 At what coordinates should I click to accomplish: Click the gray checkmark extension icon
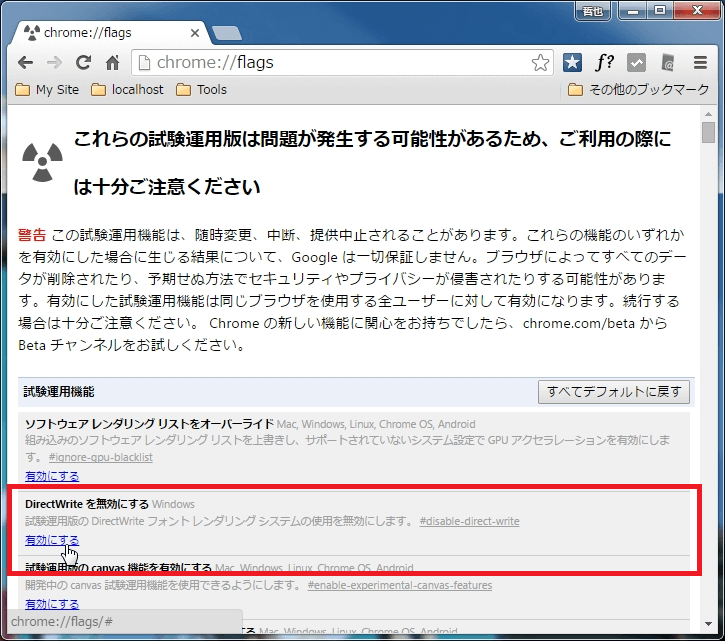point(636,62)
